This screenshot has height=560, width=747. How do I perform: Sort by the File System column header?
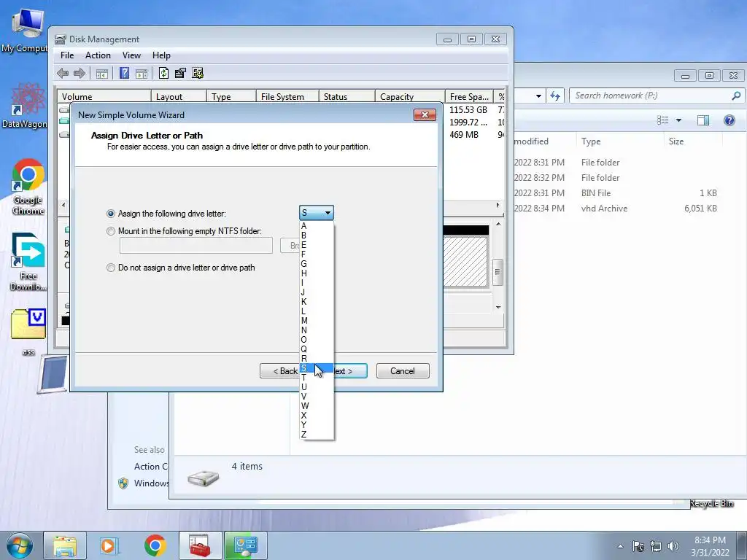[x=287, y=97]
